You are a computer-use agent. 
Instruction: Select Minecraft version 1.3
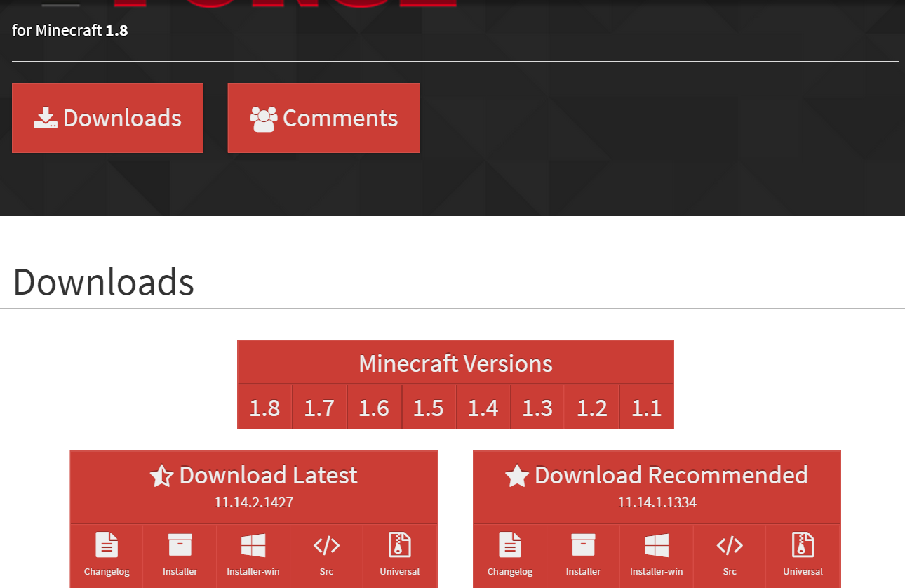[537, 407]
